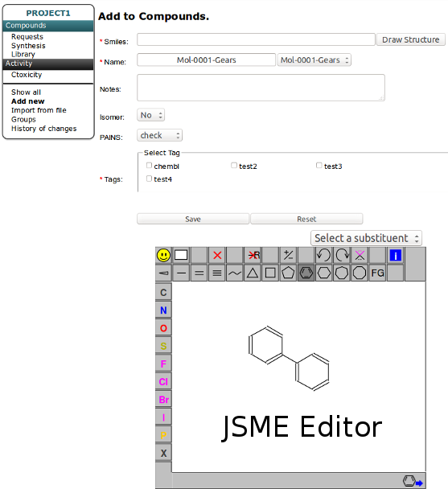Viewport: 448px width, 489px height.
Task: Select the delete R-group tool
Action: pos(253,256)
